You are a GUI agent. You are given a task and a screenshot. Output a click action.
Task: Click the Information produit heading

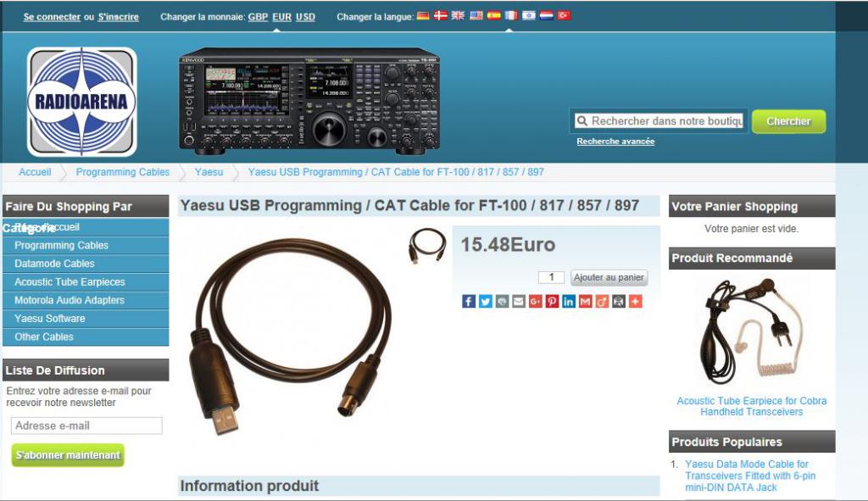(x=249, y=486)
